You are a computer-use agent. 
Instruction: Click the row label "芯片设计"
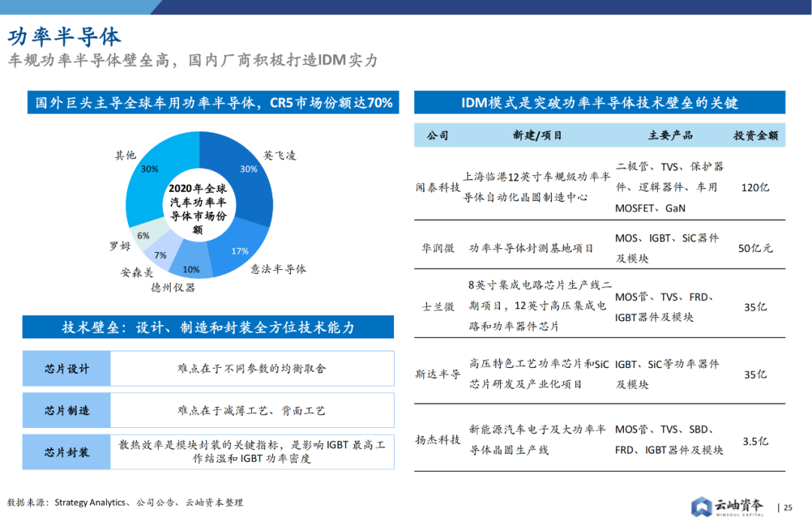tap(67, 369)
